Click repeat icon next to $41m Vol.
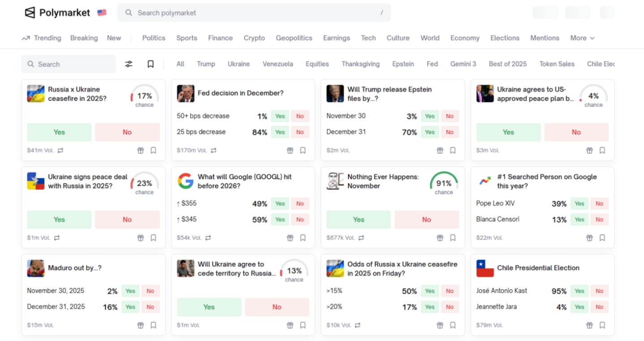Viewport: 644px width, 341px height. point(61,150)
